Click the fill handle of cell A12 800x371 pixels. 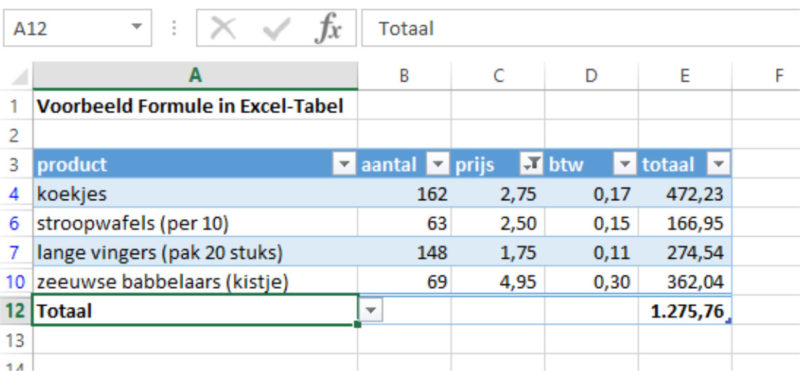357,324
